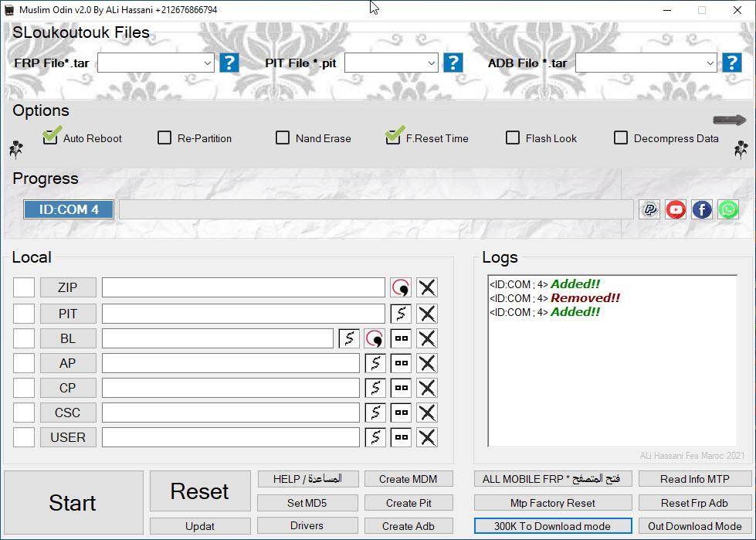Click the squiggle icon in CSC row
Screen dimensions: 756x540
coord(375,413)
